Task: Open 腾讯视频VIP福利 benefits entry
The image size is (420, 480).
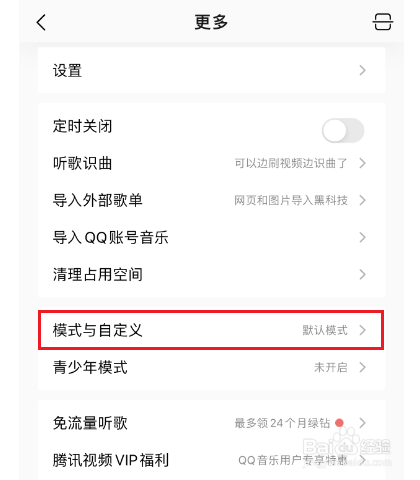Action: [211, 460]
